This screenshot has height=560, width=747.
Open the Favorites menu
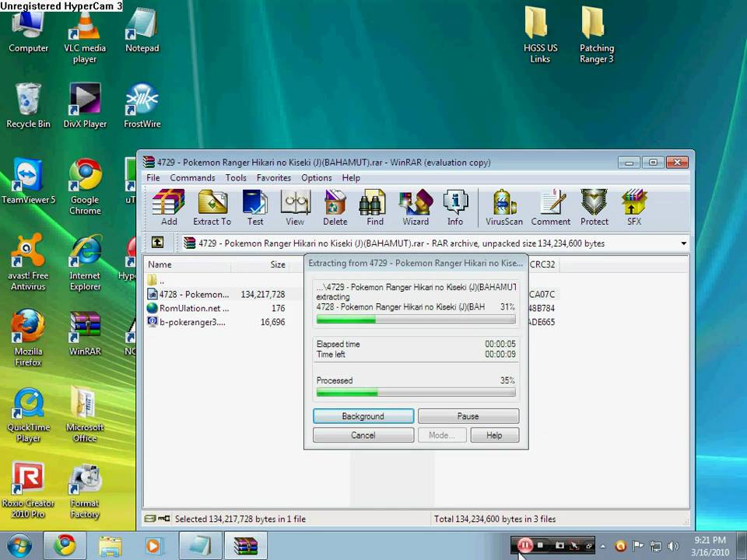pos(273,177)
